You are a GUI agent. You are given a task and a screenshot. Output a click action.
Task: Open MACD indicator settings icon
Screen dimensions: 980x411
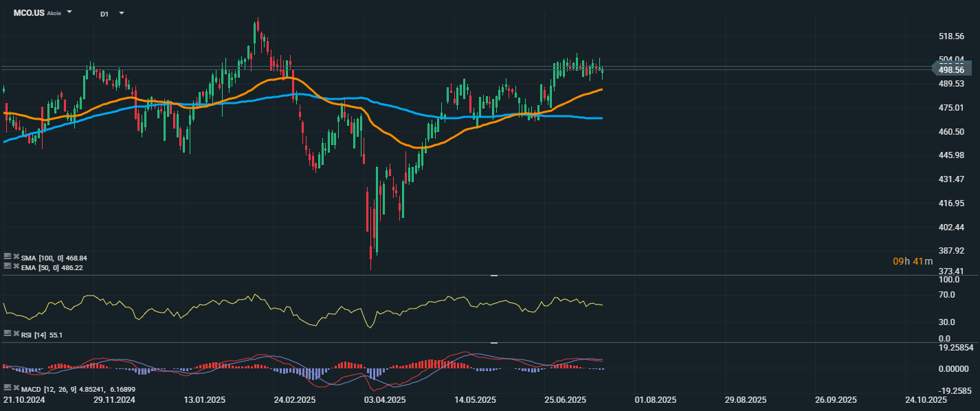[x=8, y=388]
